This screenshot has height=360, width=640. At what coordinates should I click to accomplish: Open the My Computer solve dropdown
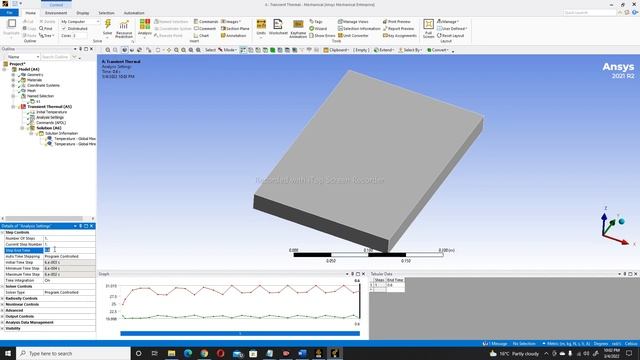(80, 22)
